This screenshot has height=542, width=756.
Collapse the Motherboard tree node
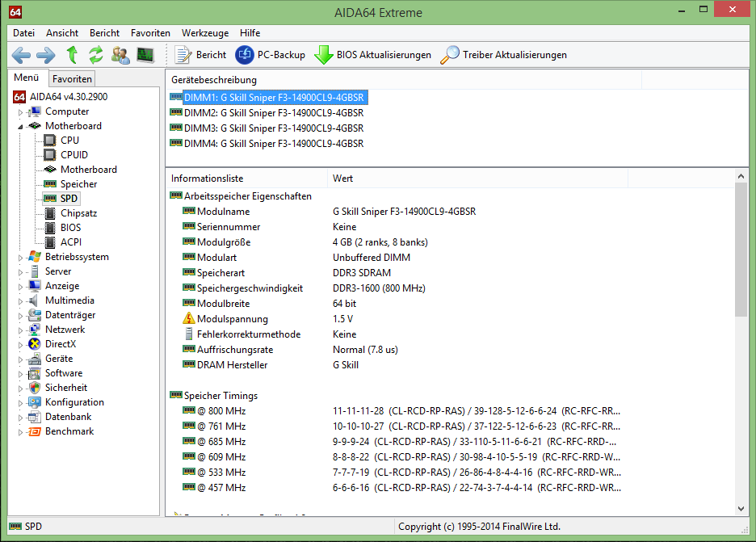pyautogui.click(x=20, y=126)
